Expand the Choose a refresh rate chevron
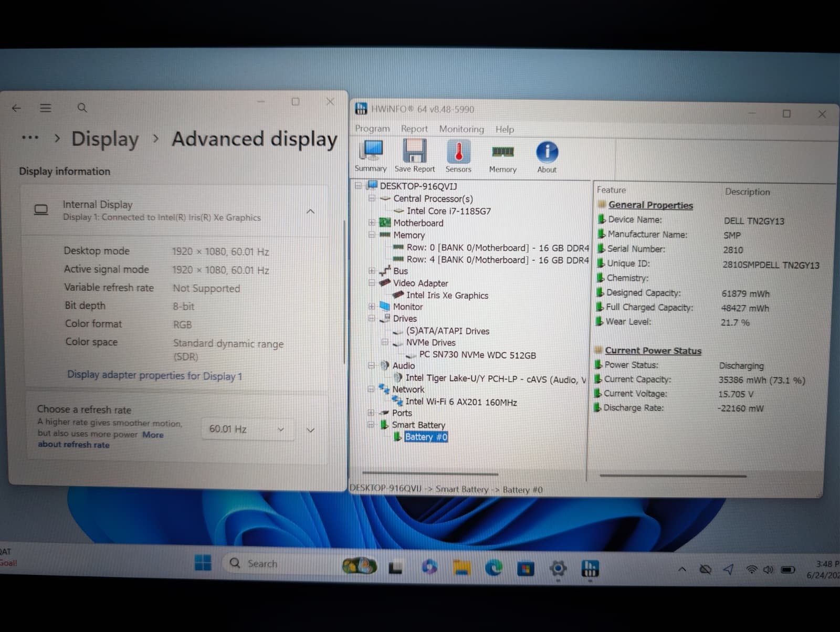Image resolution: width=840 pixels, height=632 pixels. [x=310, y=430]
